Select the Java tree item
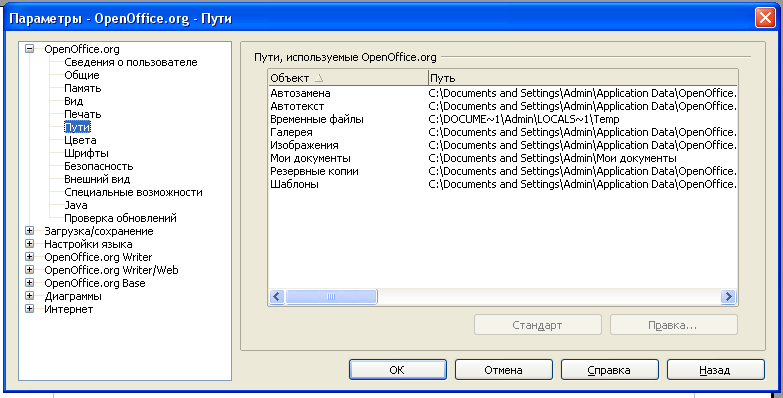The width and height of the screenshot is (783, 398). [x=76, y=205]
